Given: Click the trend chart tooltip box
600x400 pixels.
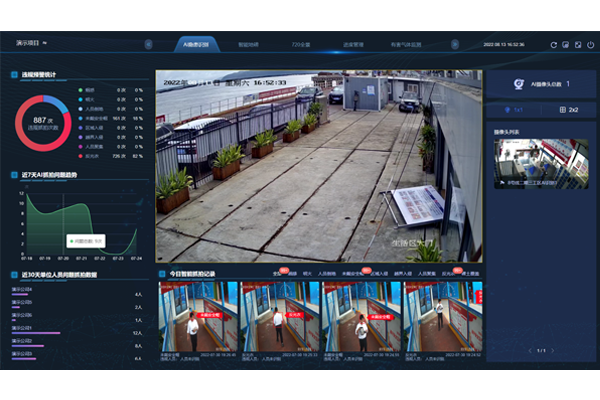Looking at the screenshot, I should coord(86,241).
